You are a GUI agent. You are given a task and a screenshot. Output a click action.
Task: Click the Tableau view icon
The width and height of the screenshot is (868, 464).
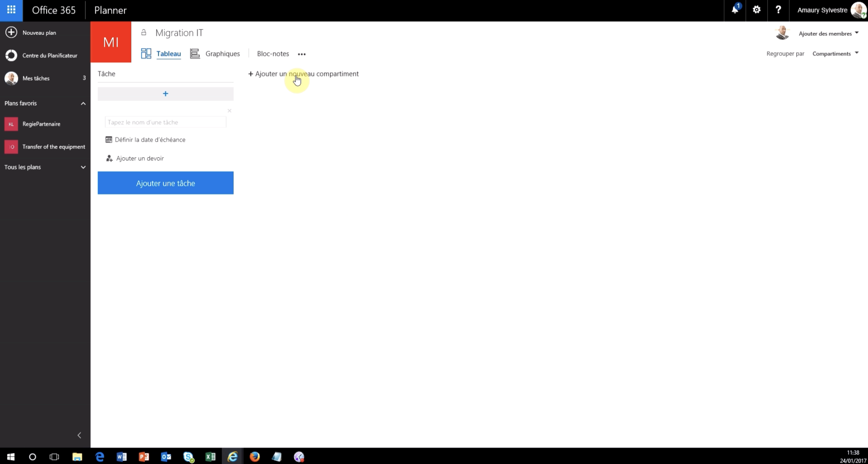145,53
